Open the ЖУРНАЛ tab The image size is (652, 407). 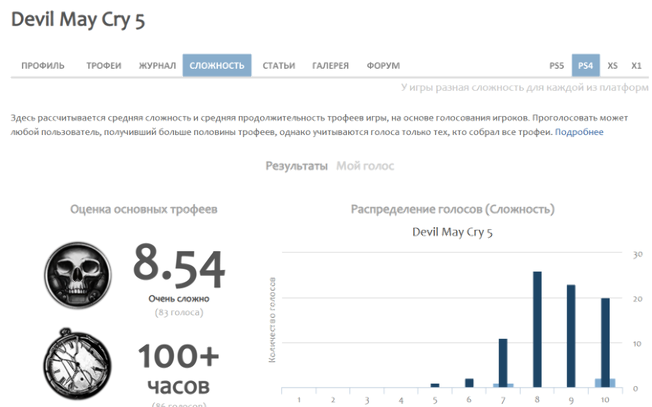[x=157, y=66]
